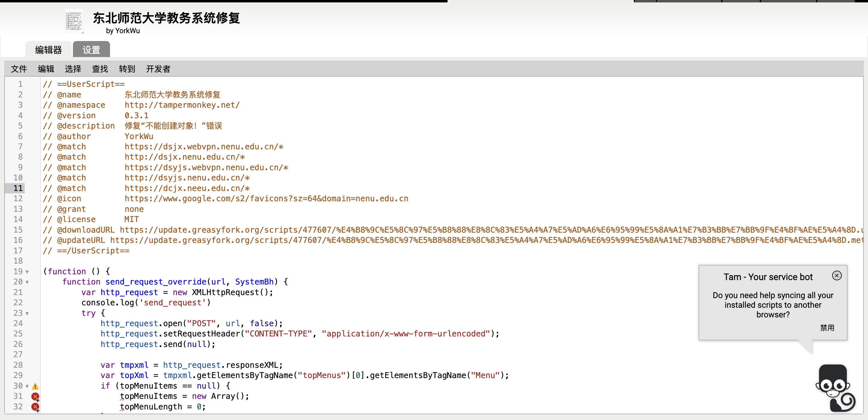Place cursor in the @version 0.3.1 line
868x420 pixels.
tap(137, 115)
